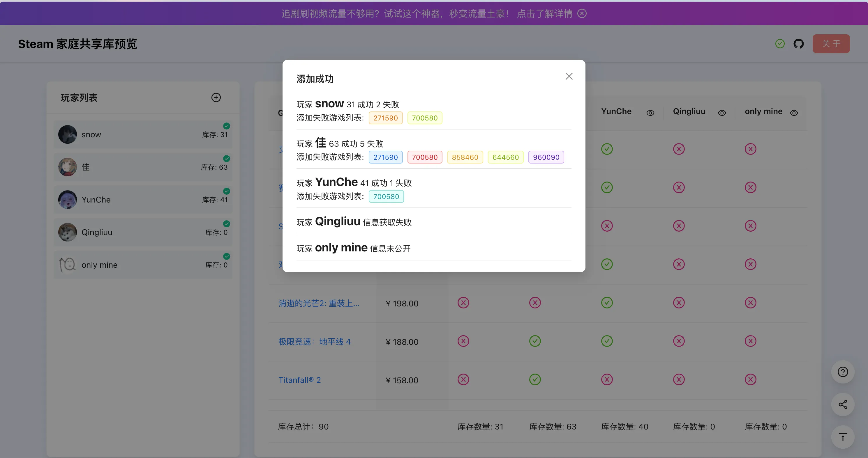This screenshot has width=868, height=458.
Task: Click 玩家 Qingliuu 信息获取失败 message
Action: (x=354, y=222)
